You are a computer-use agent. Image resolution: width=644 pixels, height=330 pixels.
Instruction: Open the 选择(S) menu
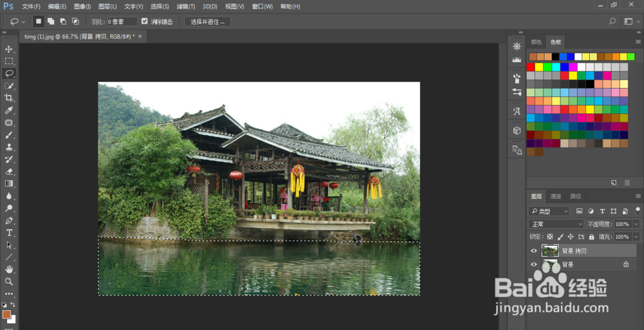(160, 6)
